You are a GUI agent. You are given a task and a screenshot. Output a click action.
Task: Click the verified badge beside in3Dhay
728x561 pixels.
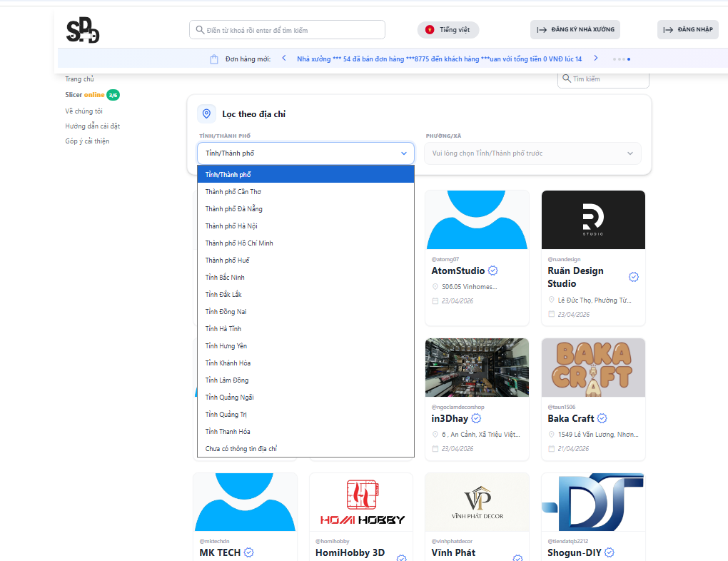point(476,418)
